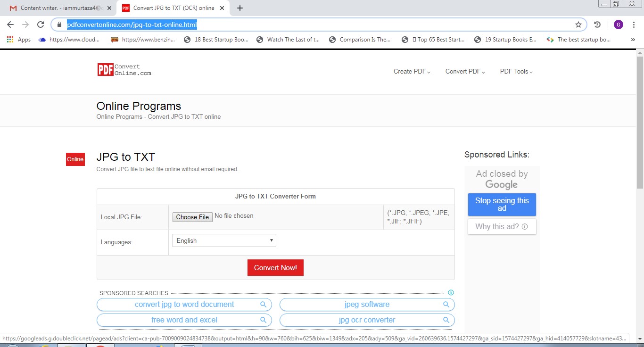Show more bookmarks with the overflow chevron
The width and height of the screenshot is (644, 347).
point(633,40)
